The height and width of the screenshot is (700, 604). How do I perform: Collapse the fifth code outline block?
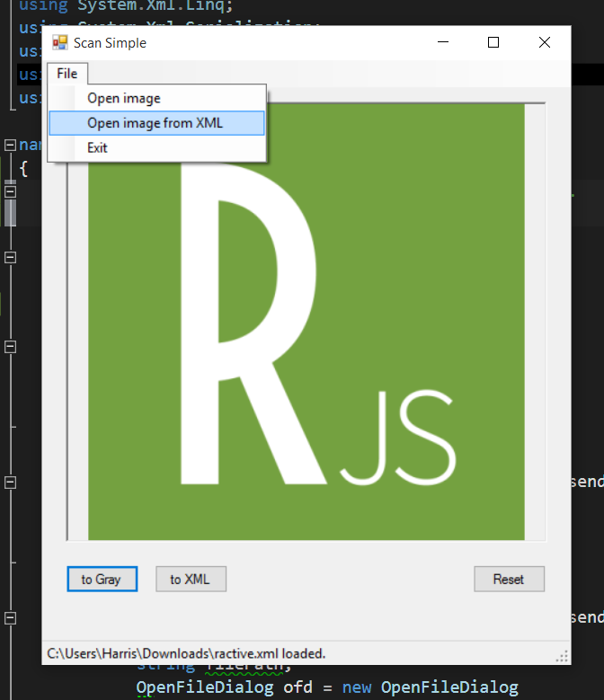(10, 483)
